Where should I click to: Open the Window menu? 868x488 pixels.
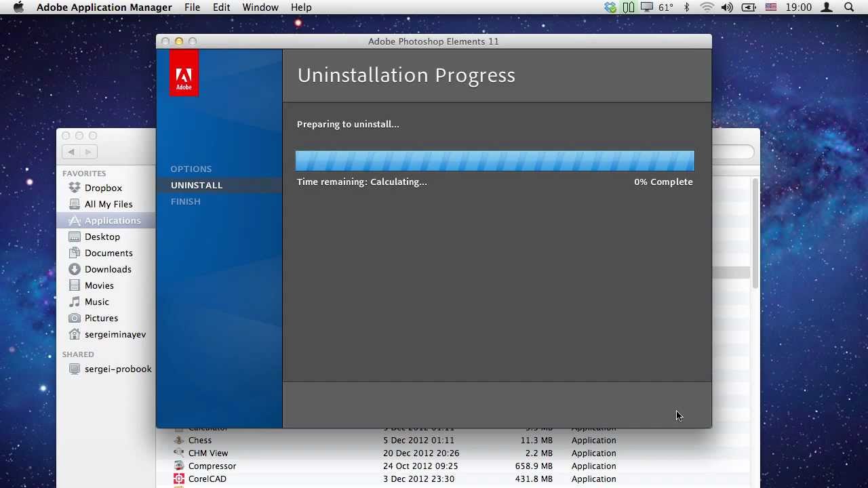(x=260, y=7)
